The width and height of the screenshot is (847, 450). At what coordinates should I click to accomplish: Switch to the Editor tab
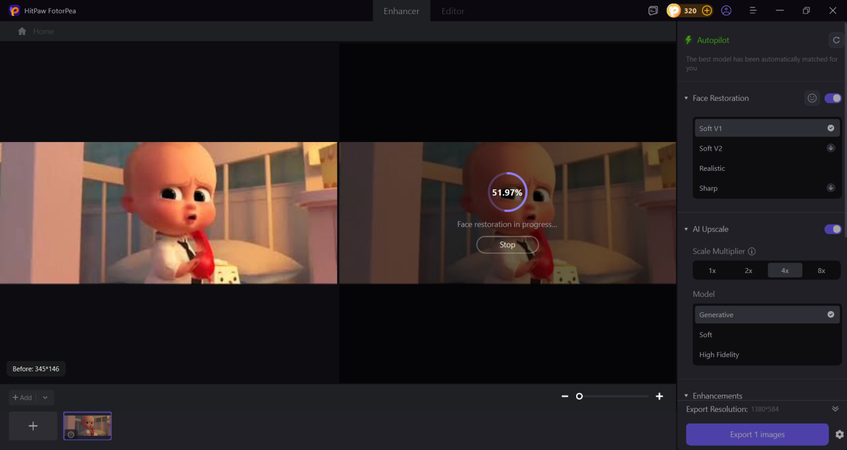[453, 11]
